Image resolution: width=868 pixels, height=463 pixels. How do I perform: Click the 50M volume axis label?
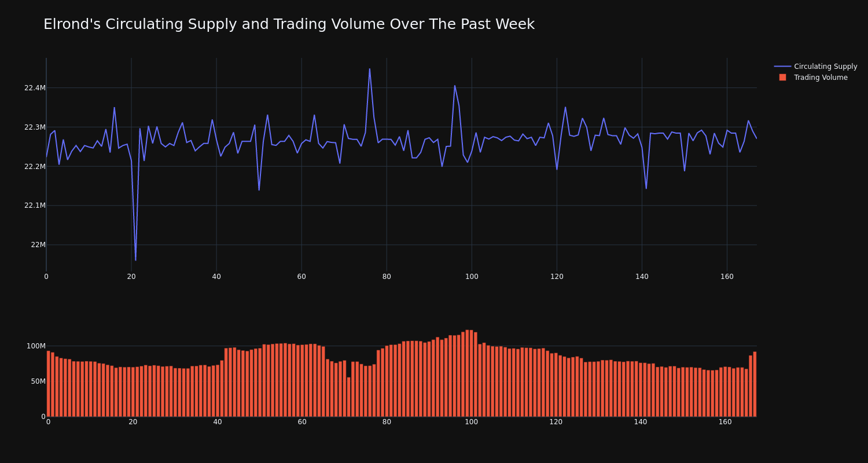click(38, 381)
